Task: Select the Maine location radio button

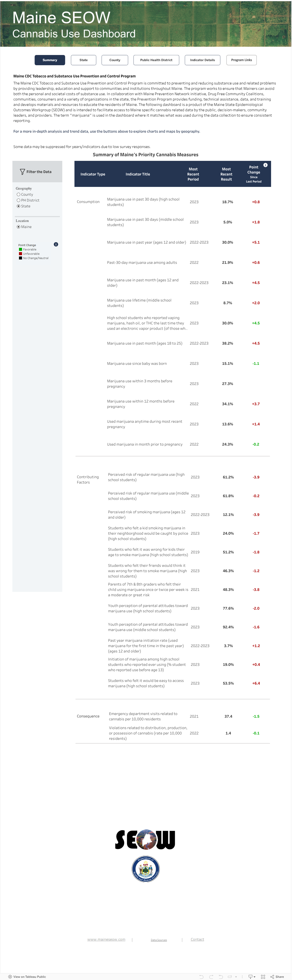Action: [x=19, y=227]
